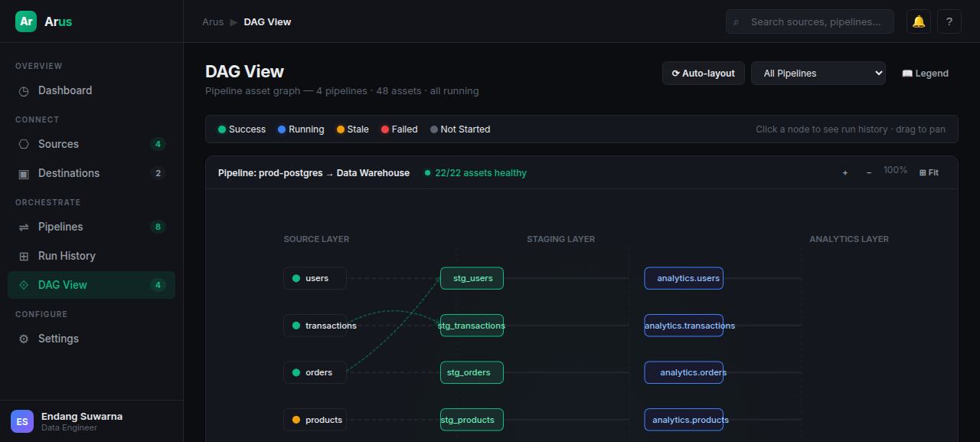
Task: Click the Sources count badge 4
Action: click(x=158, y=144)
